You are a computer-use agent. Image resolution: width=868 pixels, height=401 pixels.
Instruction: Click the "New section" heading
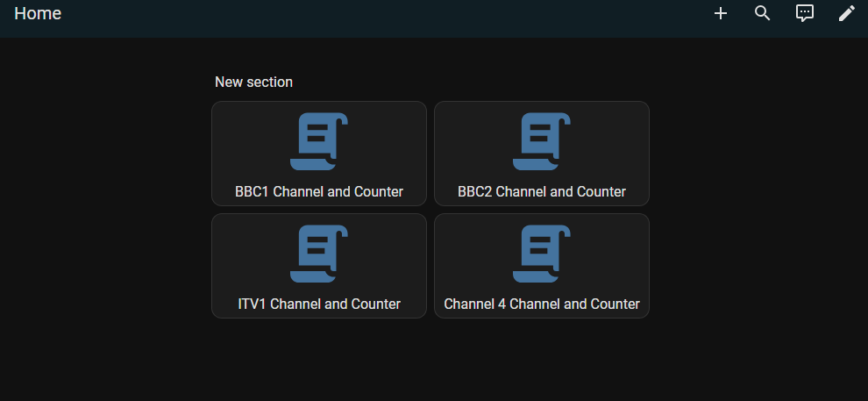click(x=253, y=82)
